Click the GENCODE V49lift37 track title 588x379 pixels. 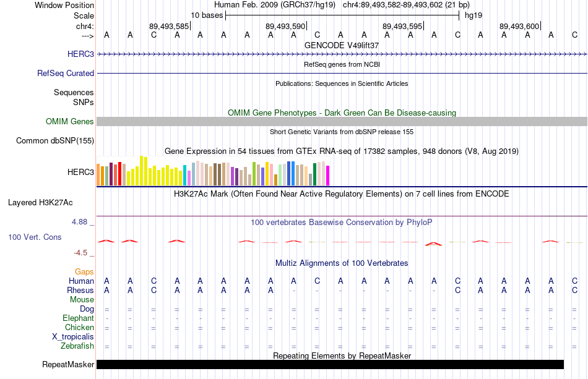click(342, 45)
